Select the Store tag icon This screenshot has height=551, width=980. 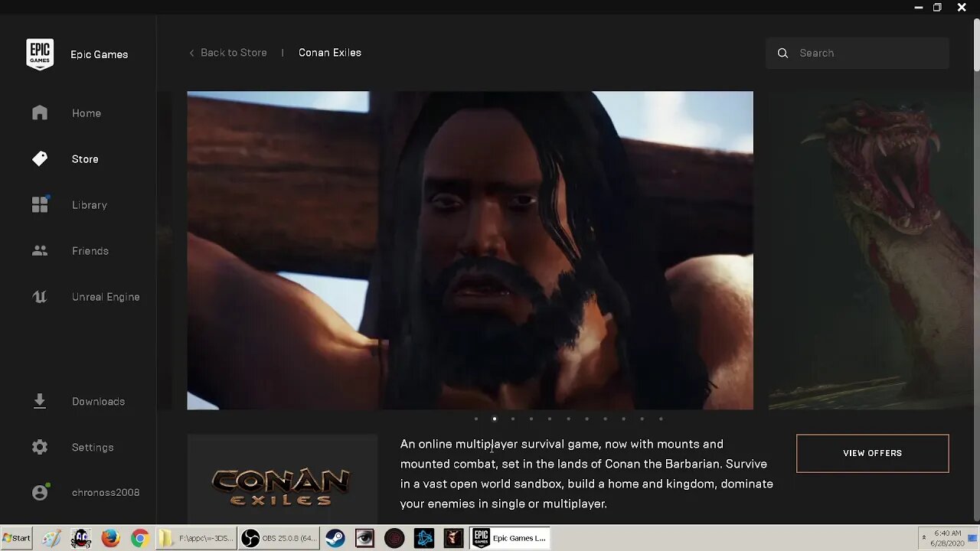pyautogui.click(x=40, y=159)
